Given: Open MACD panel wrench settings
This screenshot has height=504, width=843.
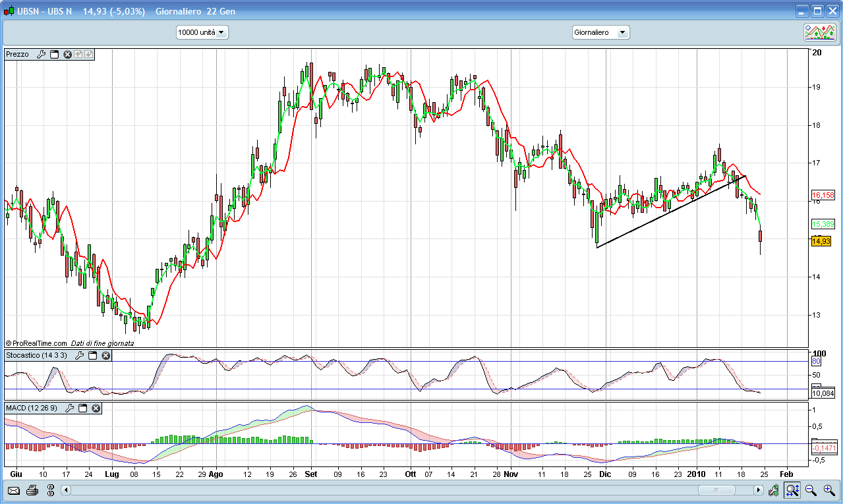Looking at the screenshot, I should coord(70,408).
